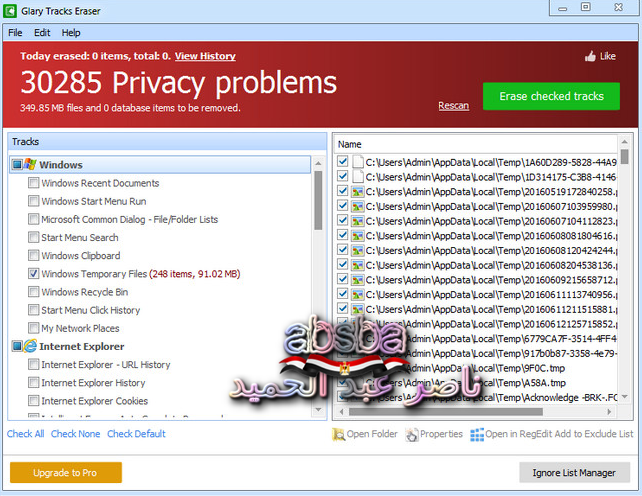Toggle My Network Places checkbox
The image size is (642, 496).
coord(34,328)
